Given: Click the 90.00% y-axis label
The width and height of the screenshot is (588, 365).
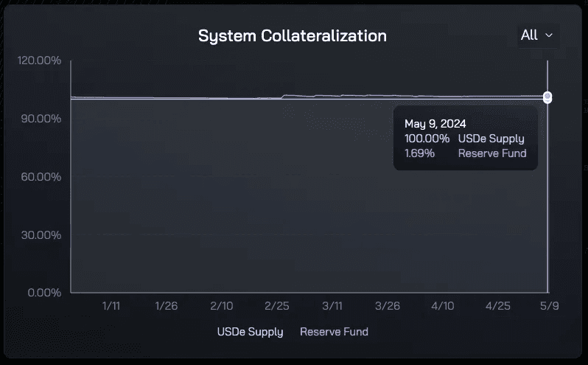Looking at the screenshot, I should pos(41,119).
